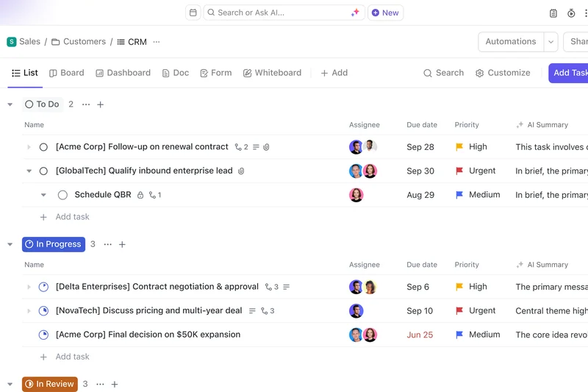The height and width of the screenshot is (392, 588).
Task: Collapse GlobalTech task subtasks
Action: coord(29,171)
